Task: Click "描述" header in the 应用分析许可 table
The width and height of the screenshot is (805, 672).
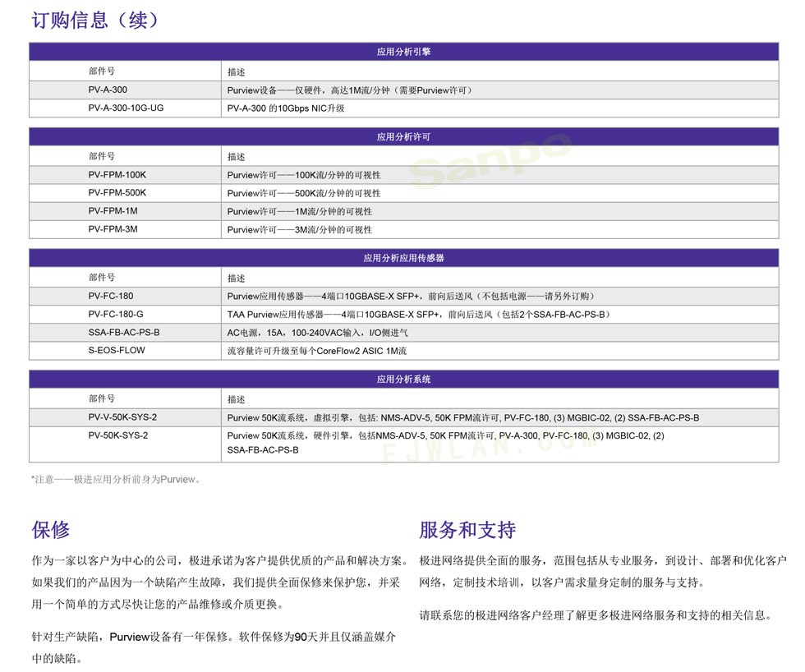Action: tap(237, 157)
